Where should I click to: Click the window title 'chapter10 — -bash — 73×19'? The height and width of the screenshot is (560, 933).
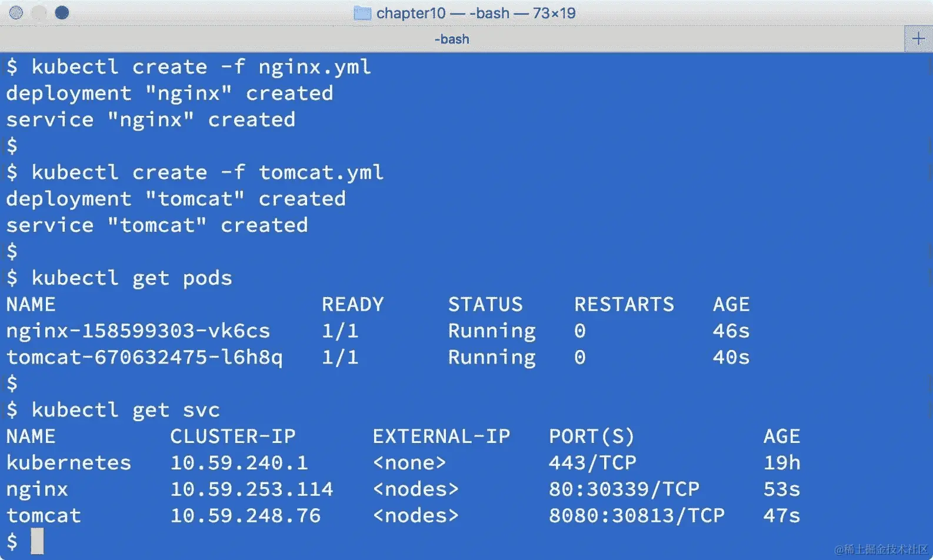[476, 13]
